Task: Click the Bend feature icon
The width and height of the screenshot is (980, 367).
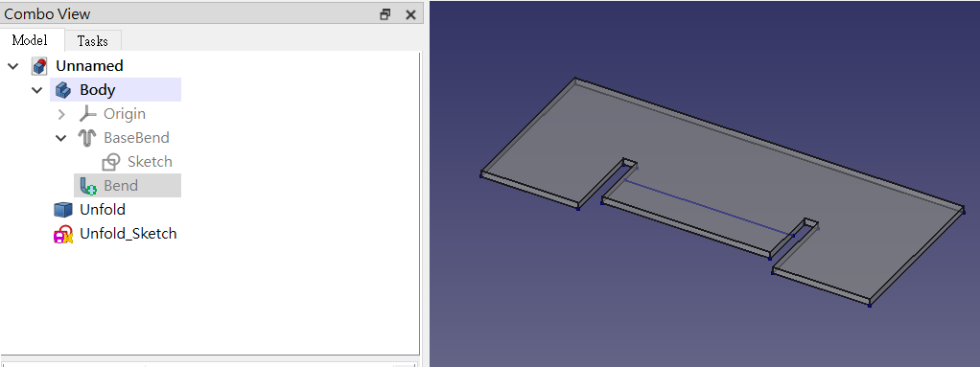Action: tap(87, 185)
